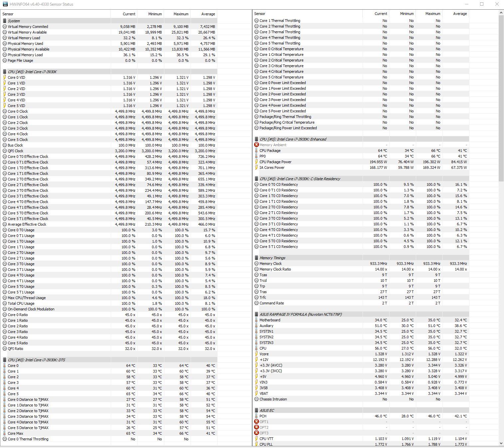Select the Core 5 Distance to TjMAX row
The height and width of the screenshot is (448, 504).
[109, 428]
